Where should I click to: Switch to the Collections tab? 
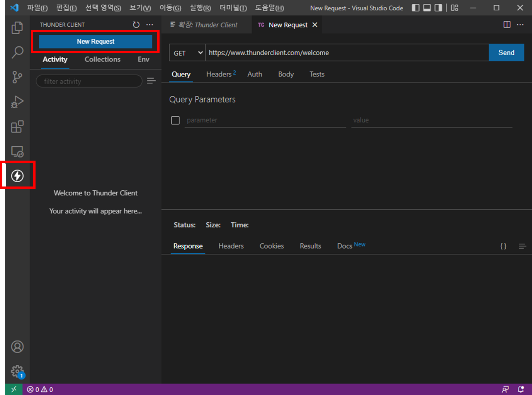pyautogui.click(x=102, y=59)
